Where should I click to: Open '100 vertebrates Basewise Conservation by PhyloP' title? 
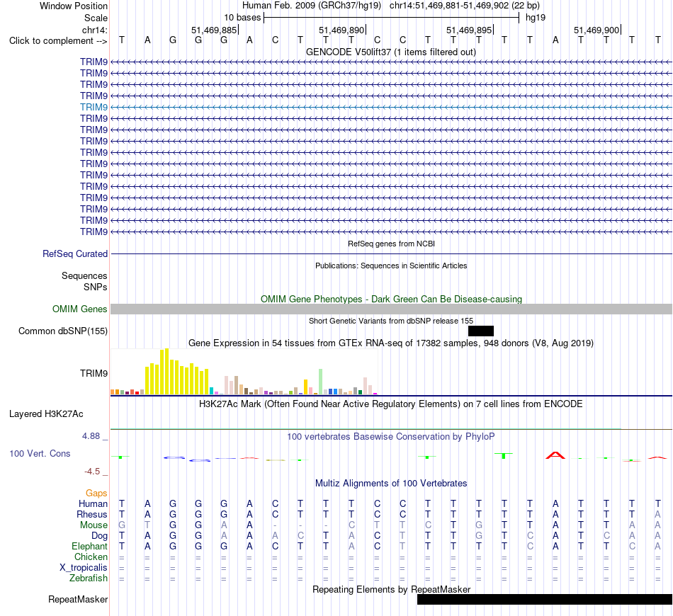391,437
